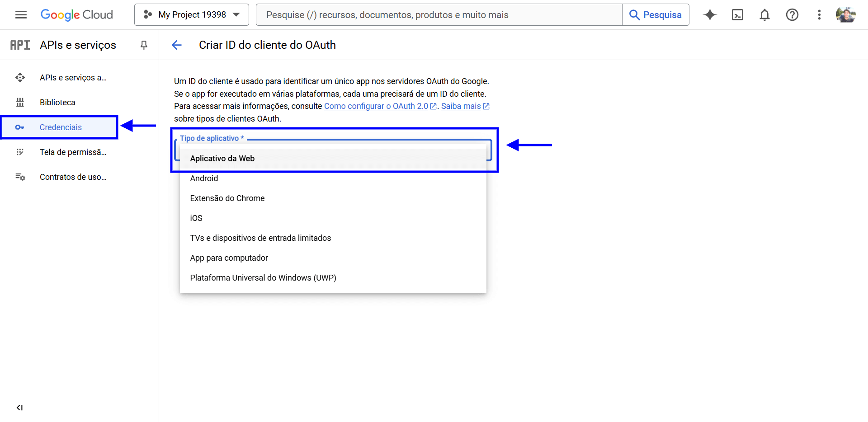Click the Tela de permissão icon

pyautogui.click(x=20, y=152)
